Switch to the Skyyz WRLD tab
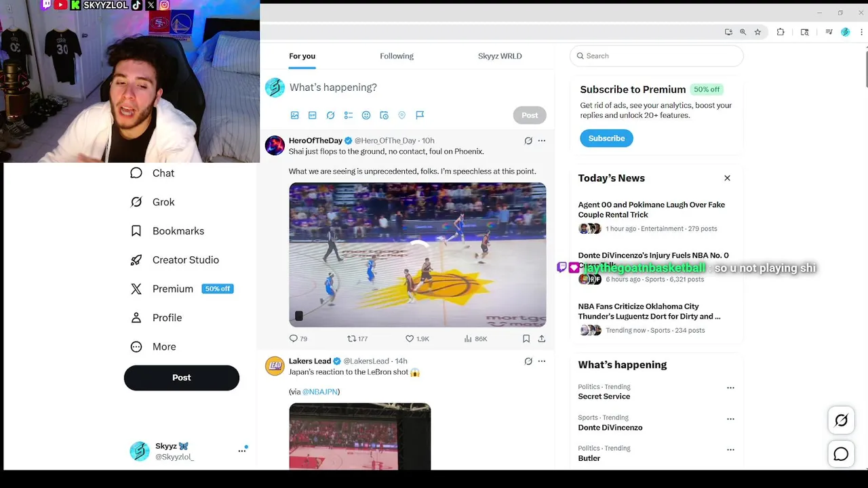 (x=500, y=56)
